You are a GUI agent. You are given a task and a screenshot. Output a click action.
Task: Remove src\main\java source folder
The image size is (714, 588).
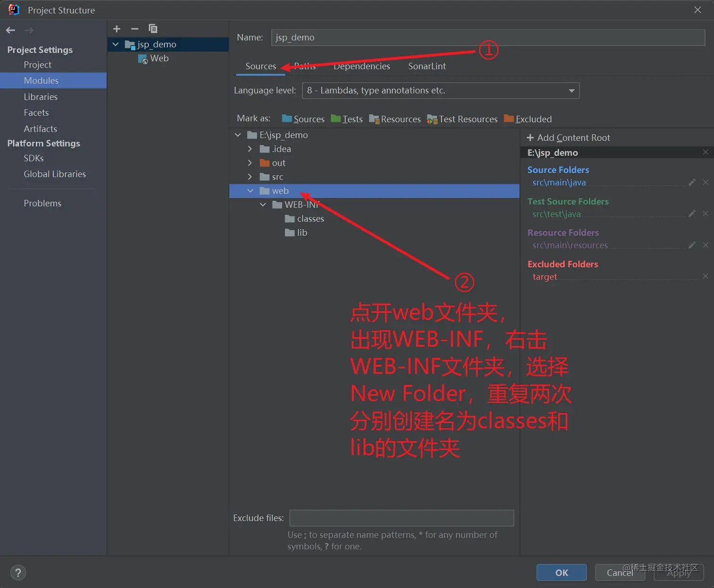705,182
